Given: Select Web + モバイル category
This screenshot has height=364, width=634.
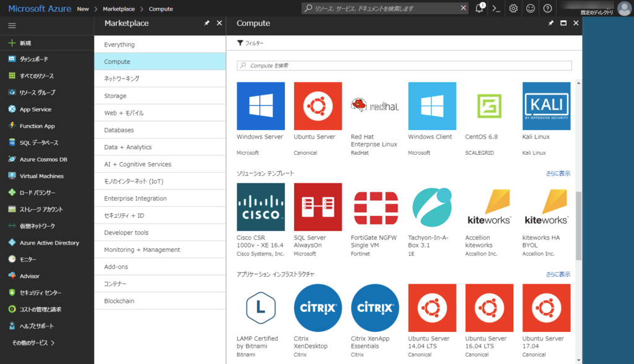Looking at the screenshot, I should pos(160,113).
